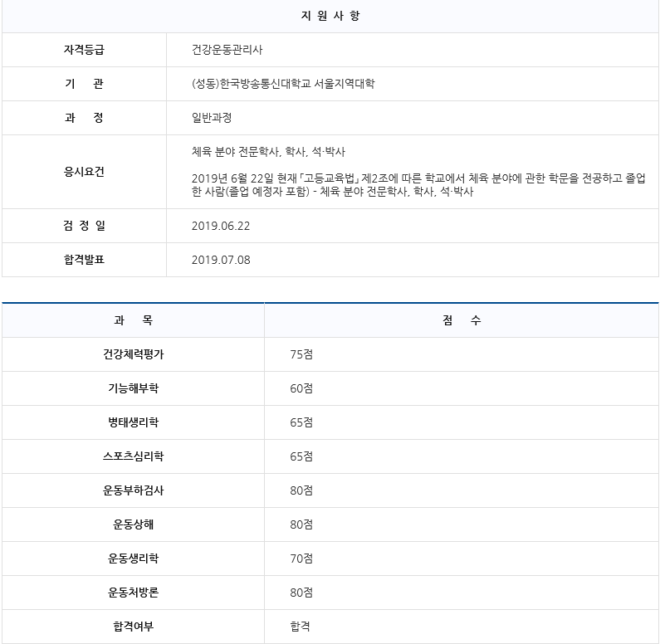Select the 합격여부 label
The height and width of the screenshot is (644, 660).
coord(133,627)
